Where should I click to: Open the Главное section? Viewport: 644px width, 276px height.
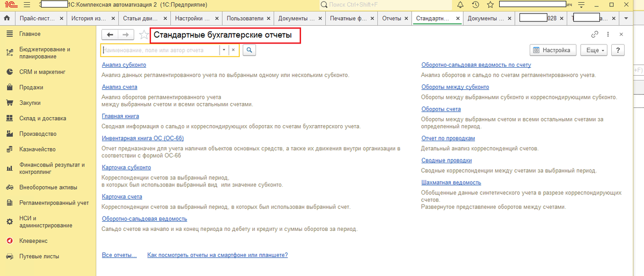(x=30, y=34)
